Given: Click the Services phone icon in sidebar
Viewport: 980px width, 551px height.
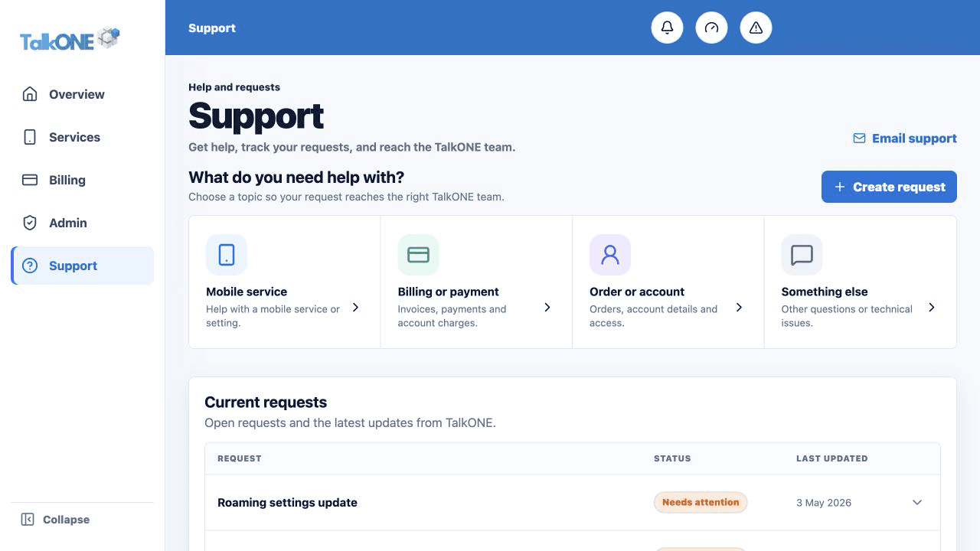Looking at the screenshot, I should tap(30, 137).
